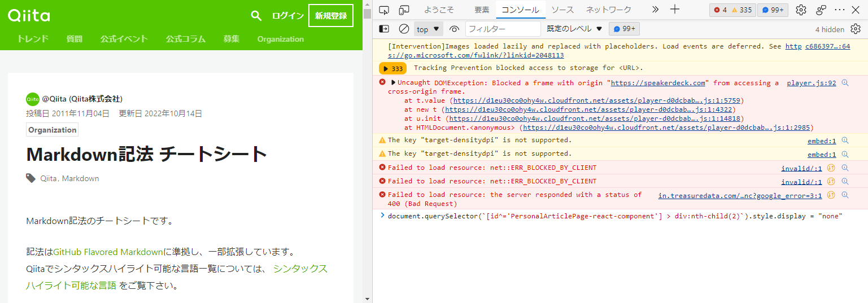Viewport: 868px width, 303px height.
Task: Open the https://speakerdeck.com link in the error
Action: pos(658,83)
